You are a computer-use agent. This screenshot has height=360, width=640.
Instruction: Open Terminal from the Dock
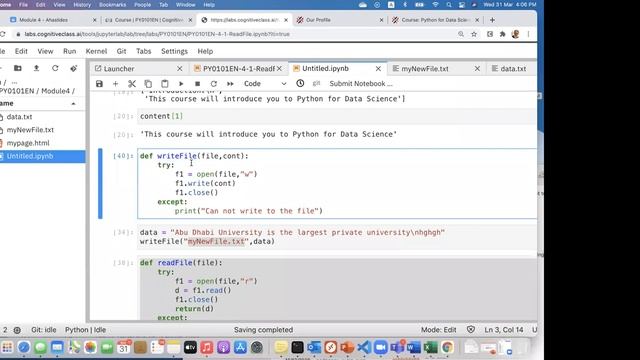[298, 347]
